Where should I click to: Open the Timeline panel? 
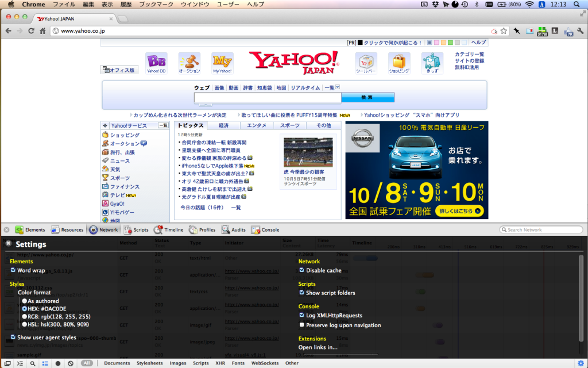pyautogui.click(x=169, y=230)
